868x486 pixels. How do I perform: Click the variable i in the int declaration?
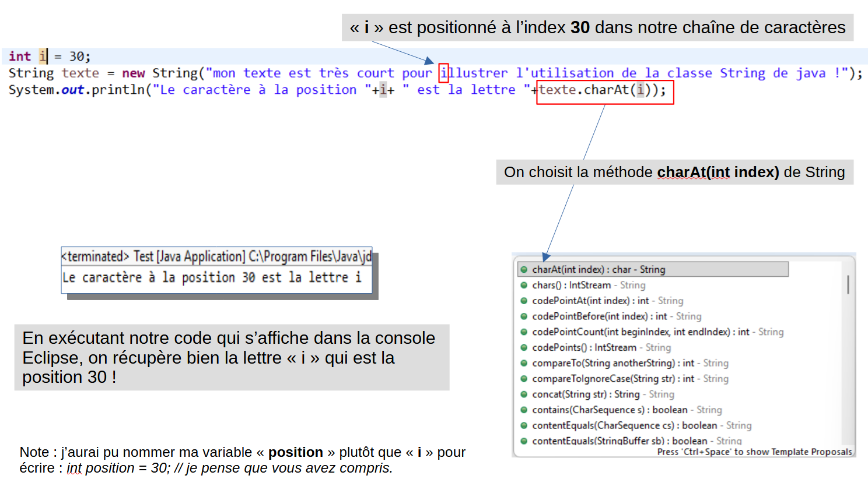click(43, 57)
